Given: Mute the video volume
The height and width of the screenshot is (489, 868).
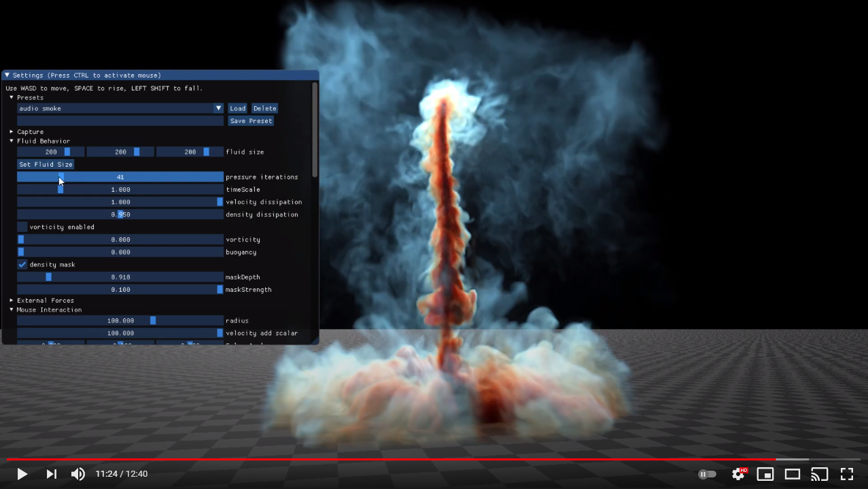Looking at the screenshot, I should [77, 474].
